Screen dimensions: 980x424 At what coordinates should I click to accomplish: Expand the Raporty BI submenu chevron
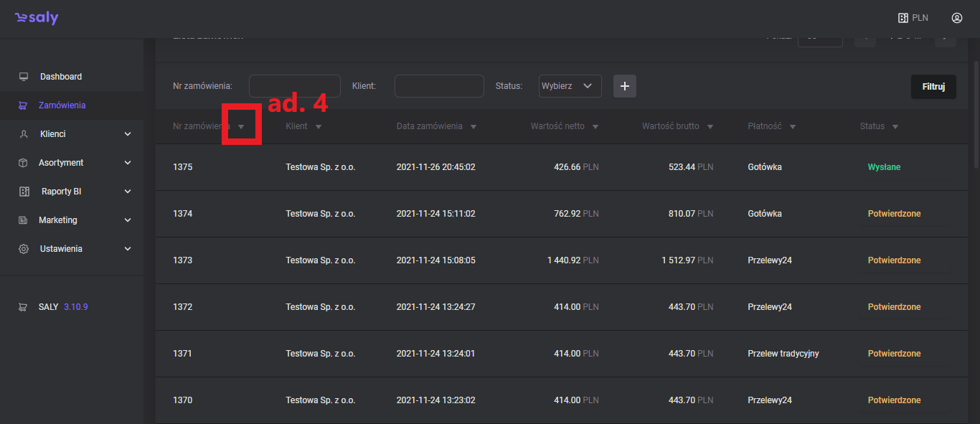(128, 192)
